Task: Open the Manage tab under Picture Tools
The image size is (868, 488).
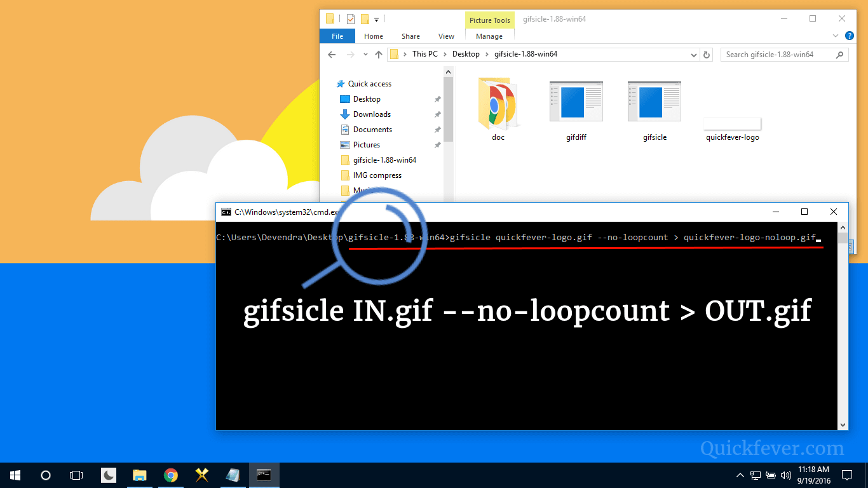Action: pos(489,36)
